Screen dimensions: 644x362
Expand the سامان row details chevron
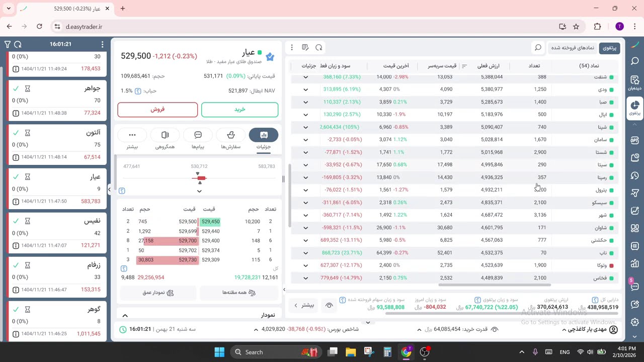pos(305,140)
